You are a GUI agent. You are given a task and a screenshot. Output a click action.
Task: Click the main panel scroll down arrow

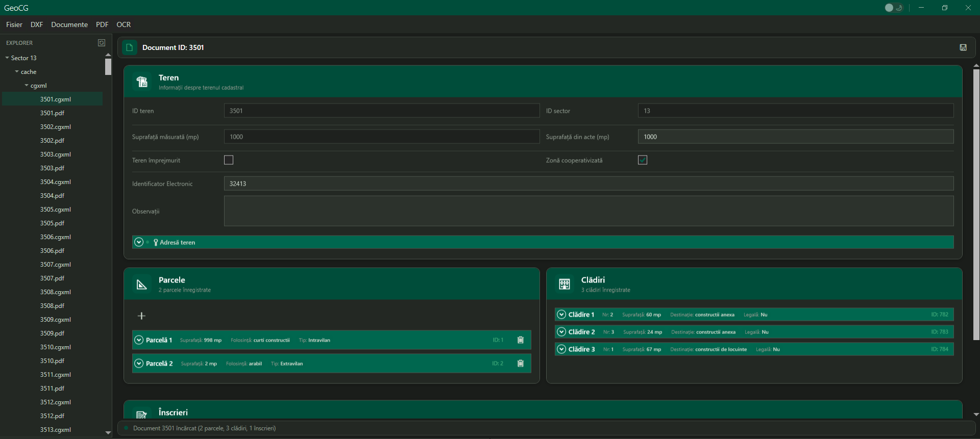(976, 415)
